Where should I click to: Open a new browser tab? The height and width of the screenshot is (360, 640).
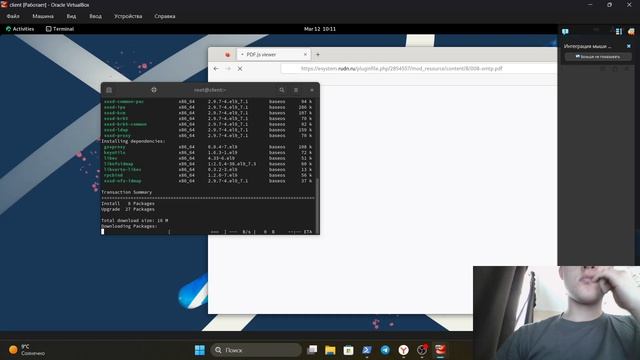pos(318,54)
